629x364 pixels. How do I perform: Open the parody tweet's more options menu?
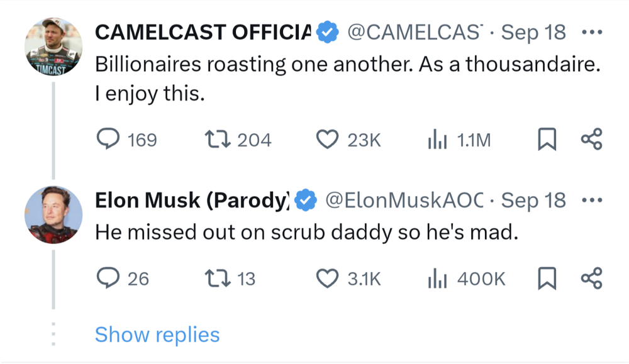(x=592, y=199)
